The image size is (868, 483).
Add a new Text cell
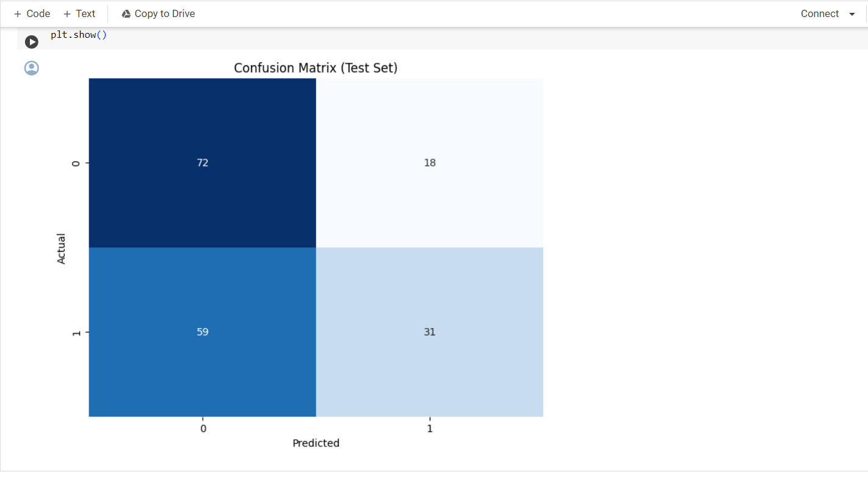[x=79, y=13]
